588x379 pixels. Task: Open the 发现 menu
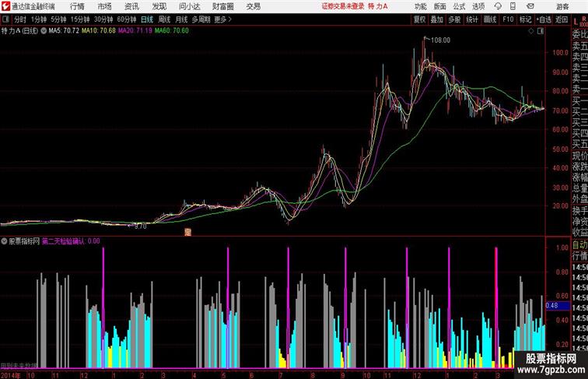[159, 6]
